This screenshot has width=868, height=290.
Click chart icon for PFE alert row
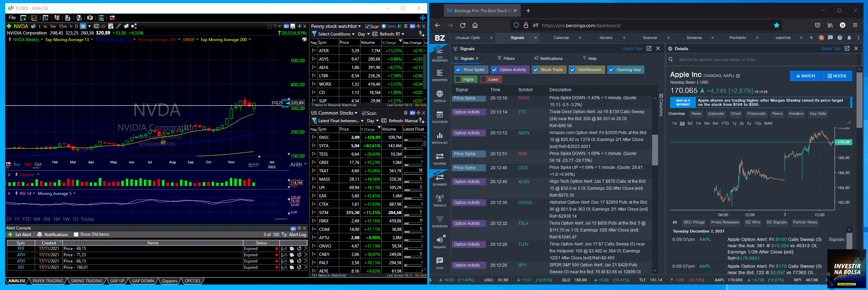click(x=284, y=249)
